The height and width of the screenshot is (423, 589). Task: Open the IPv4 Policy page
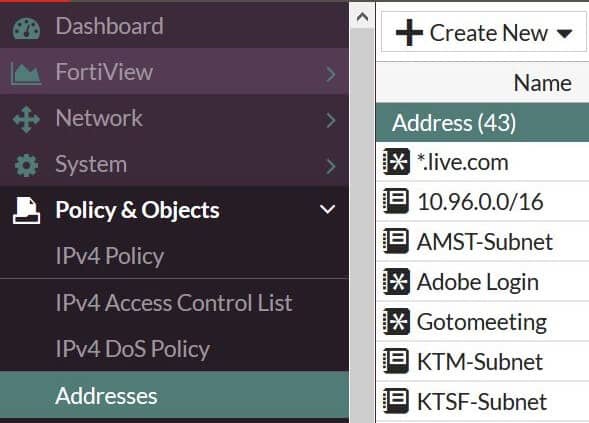110,256
